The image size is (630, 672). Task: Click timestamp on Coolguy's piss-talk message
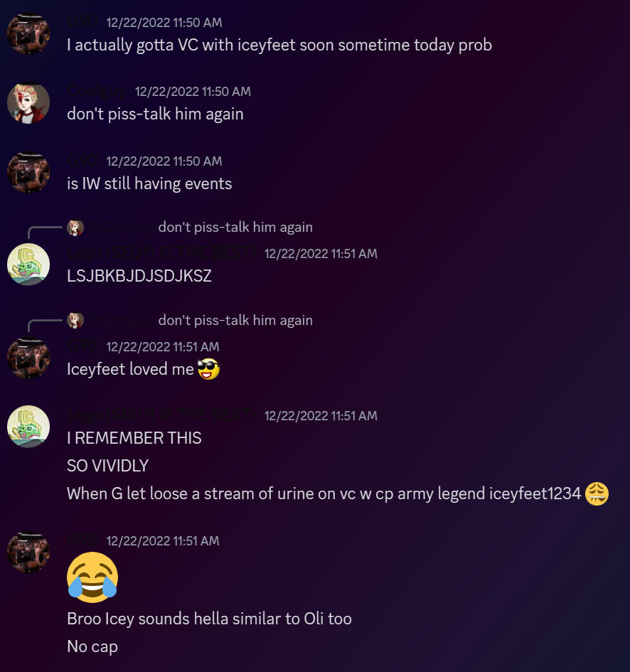pyautogui.click(x=193, y=91)
